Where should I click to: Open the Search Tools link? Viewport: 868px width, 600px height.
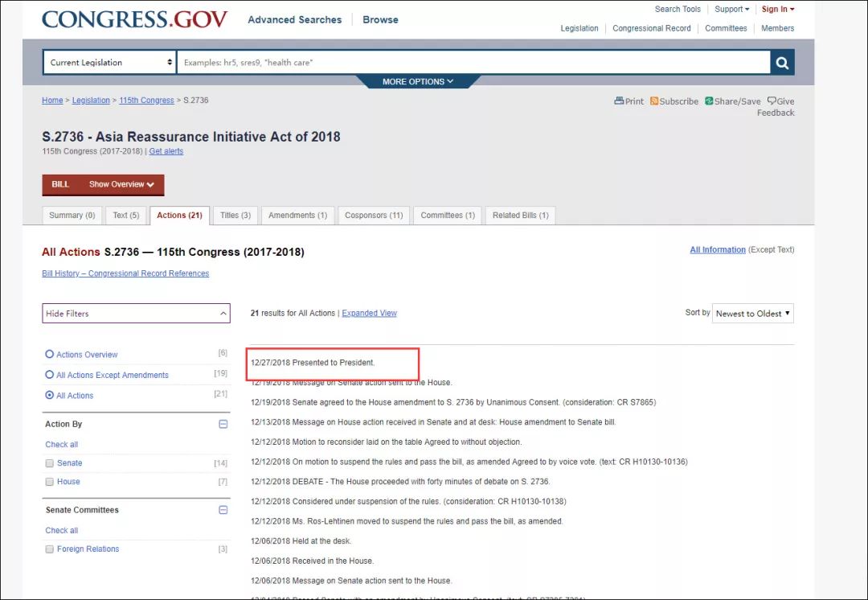click(678, 10)
